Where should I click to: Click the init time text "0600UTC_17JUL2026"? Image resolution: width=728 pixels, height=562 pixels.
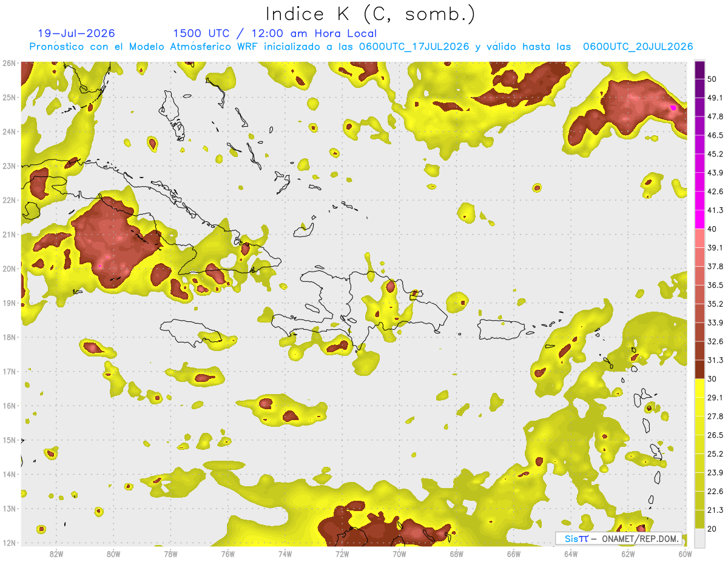414,47
